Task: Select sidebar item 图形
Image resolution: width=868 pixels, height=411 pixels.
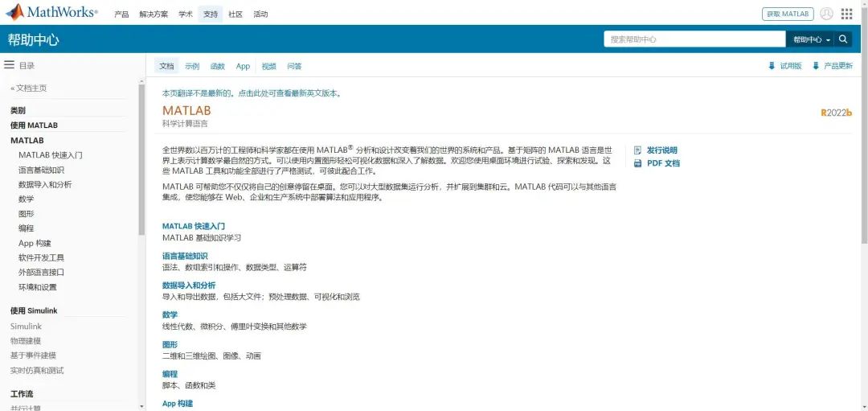Action: [26, 214]
